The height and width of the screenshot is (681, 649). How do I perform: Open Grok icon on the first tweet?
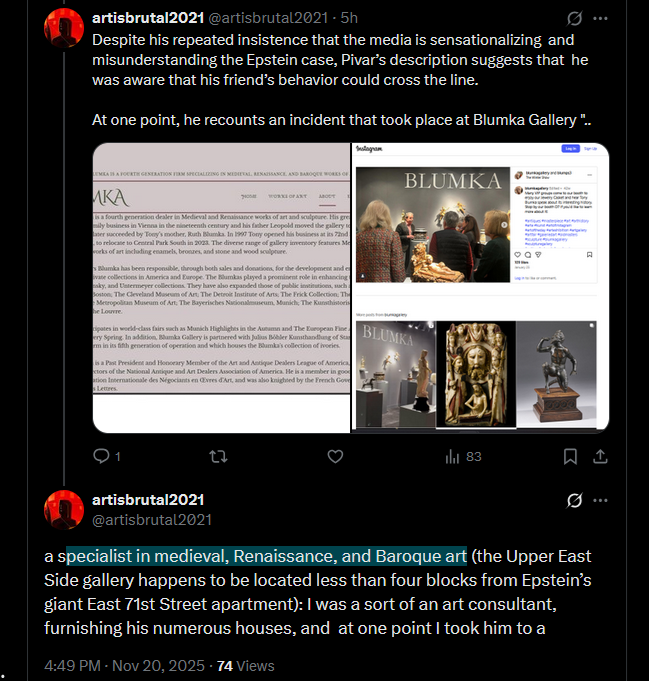point(574,18)
